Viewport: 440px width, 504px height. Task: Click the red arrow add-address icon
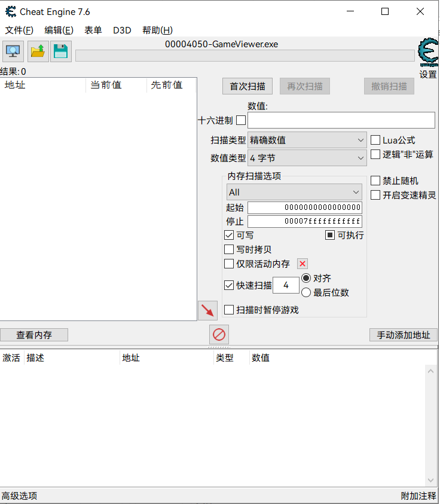tap(207, 310)
